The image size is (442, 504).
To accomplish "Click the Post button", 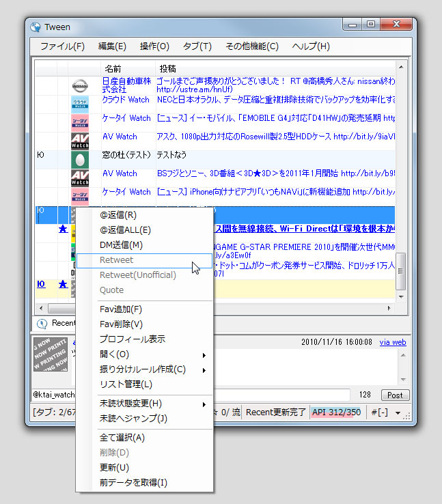I will click(395, 395).
